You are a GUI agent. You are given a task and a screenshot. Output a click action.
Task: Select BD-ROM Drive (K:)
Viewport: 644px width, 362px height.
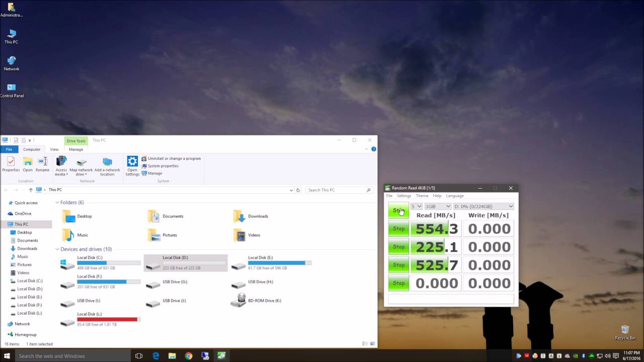click(256, 301)
